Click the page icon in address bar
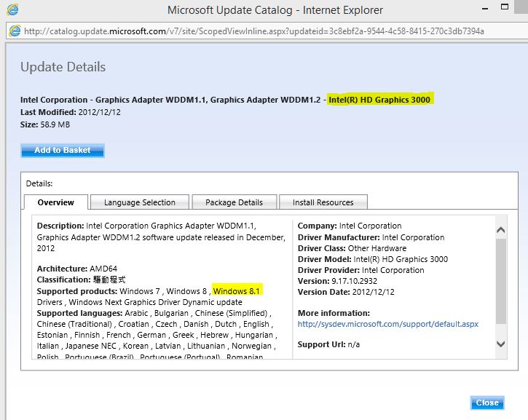 15,31
